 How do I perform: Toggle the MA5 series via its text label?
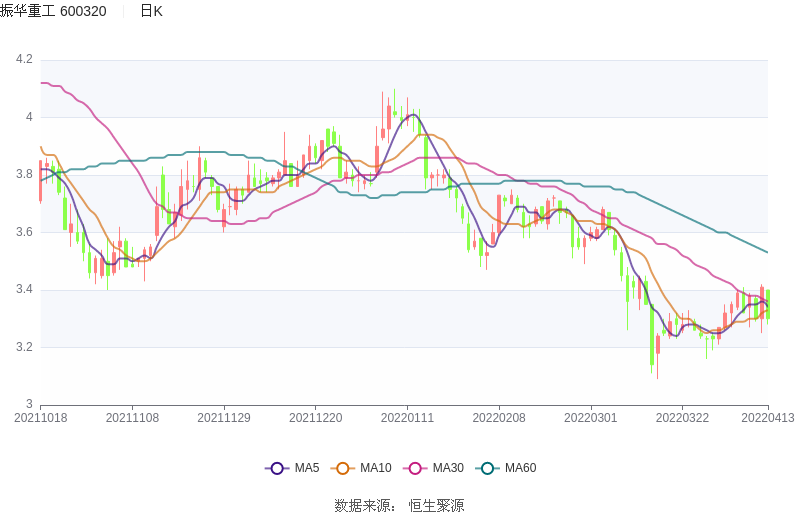click(307, 468)
